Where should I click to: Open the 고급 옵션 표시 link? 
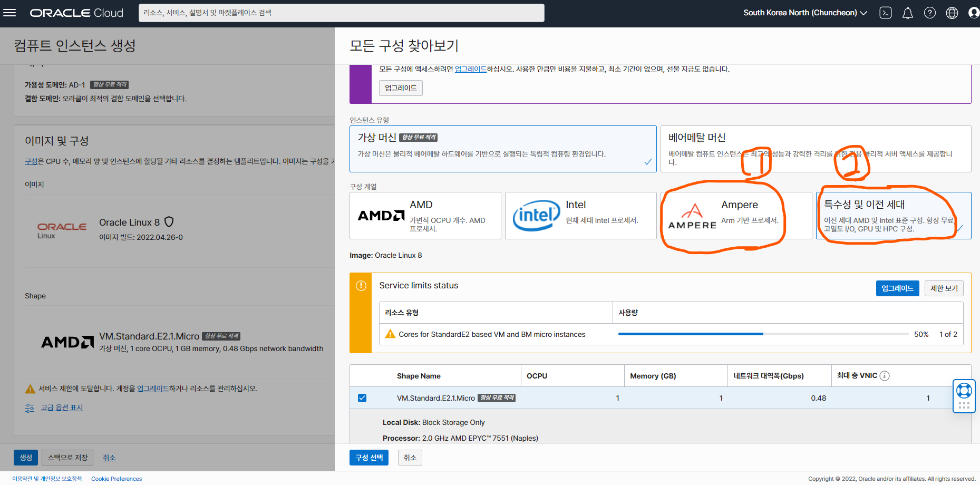(x=62, y=408)
